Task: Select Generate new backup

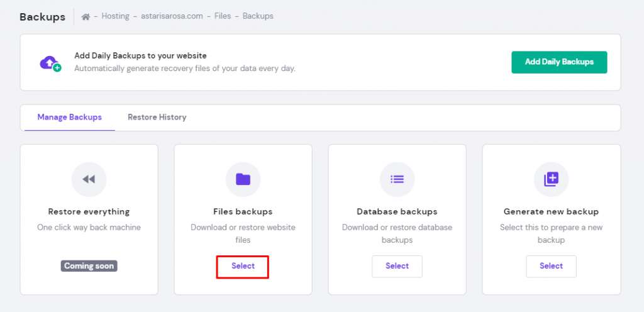Action: point(551,266)
